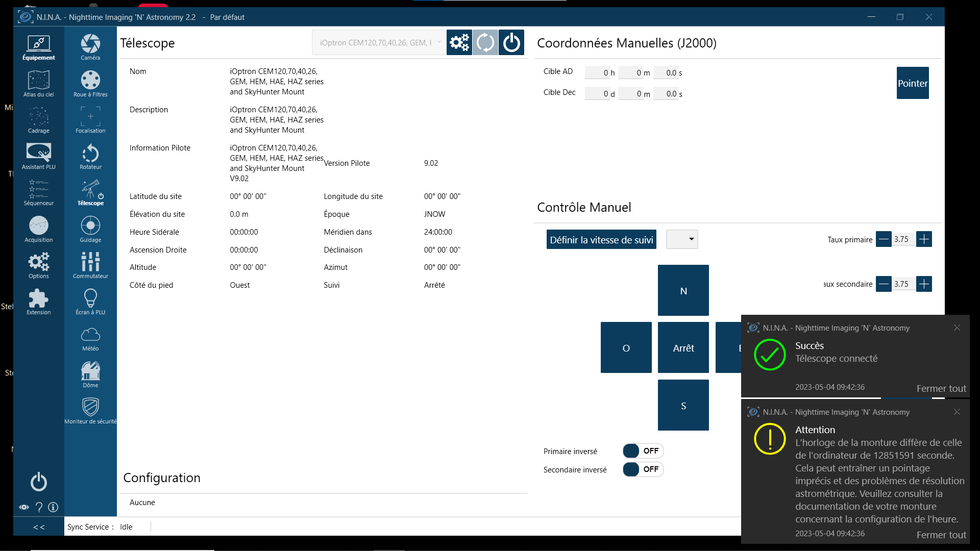Refresh the telescope device list
This screenshot has height=551, width=980.
point(485,42)
